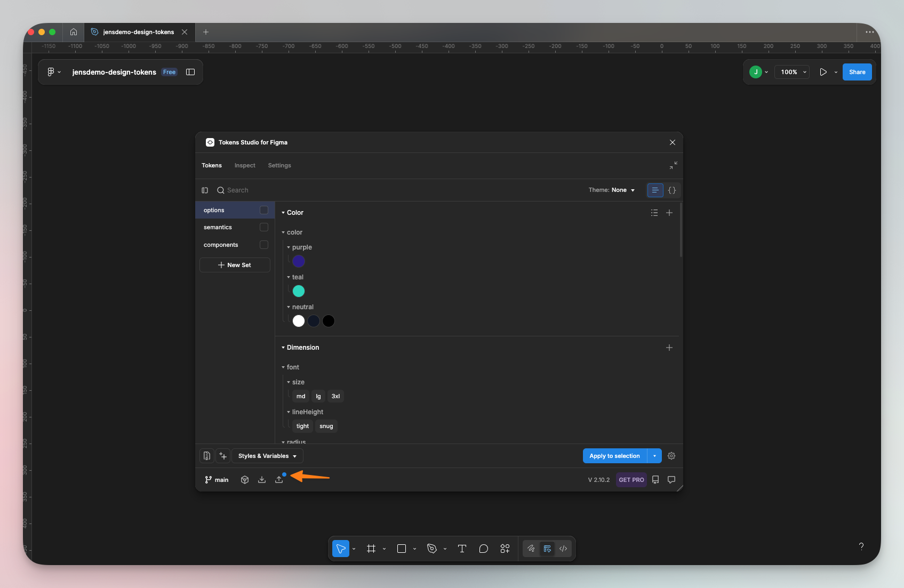
Task: Select the Frame tool
Action: tap(371, 549)
